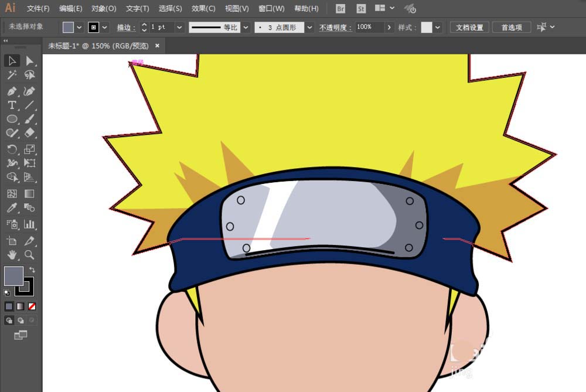Set paint mode to Gradient
This screenshot has width=586, height=392.
[x=21, y=306]
